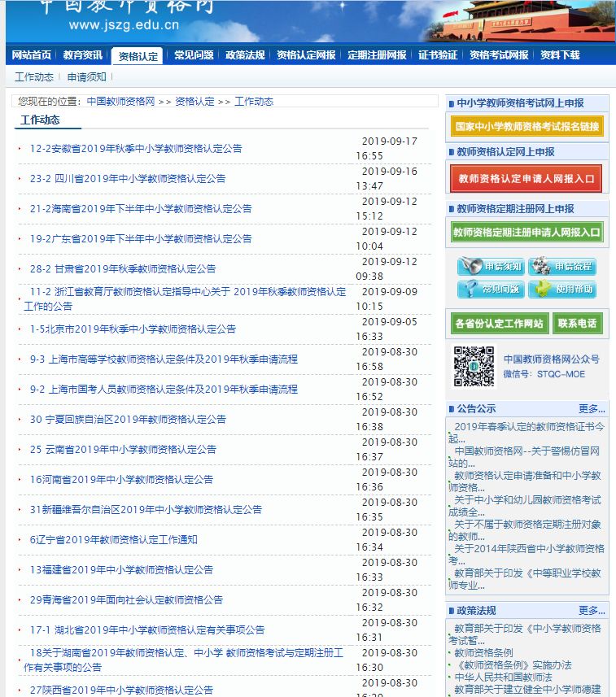Image resolution: width=616 pixels, height=697 pixels.
Task: Click 中国教师资格网 breadcrumb link
Action: (120, 102)
